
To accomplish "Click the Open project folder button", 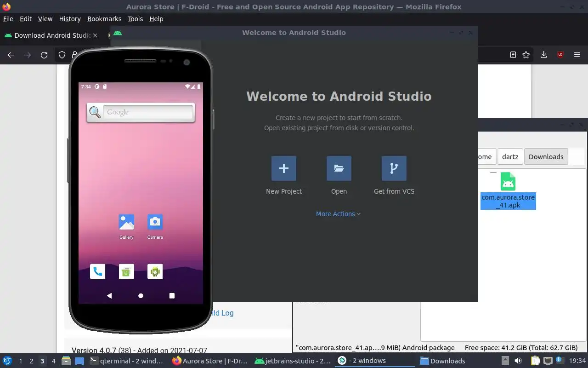I will point(339,168).
